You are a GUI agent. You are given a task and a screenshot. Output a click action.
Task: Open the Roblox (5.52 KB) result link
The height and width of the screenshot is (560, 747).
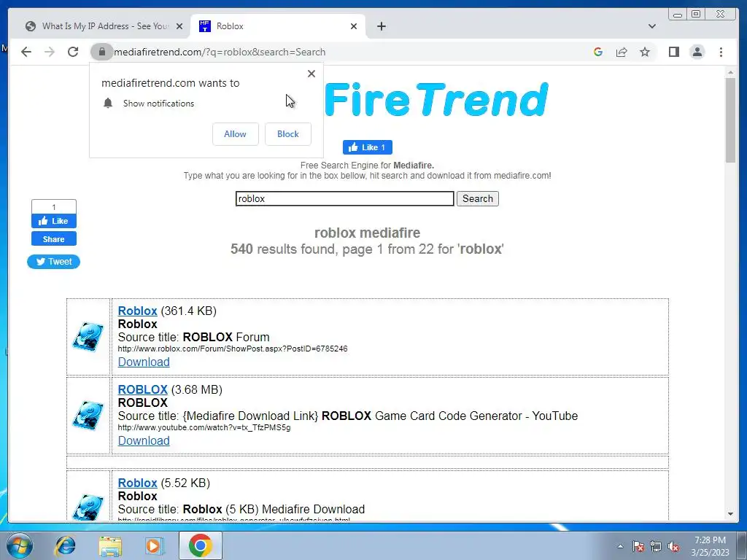click(138, 483)
